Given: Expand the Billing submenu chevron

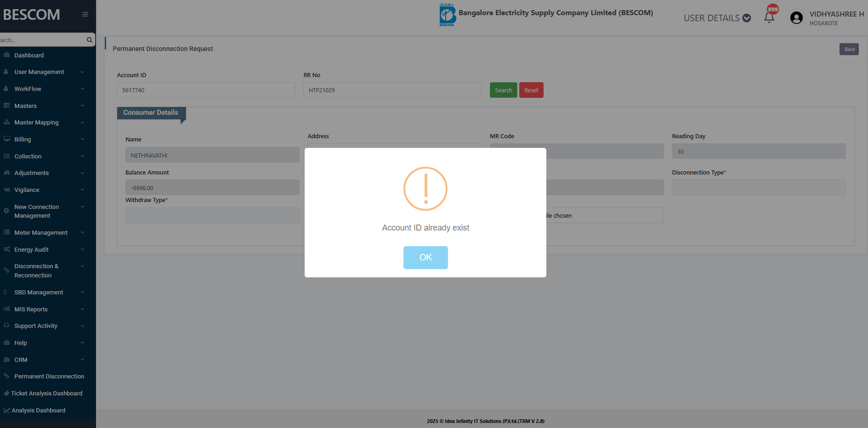Looking at the screenshot, I should coord(82,139).
